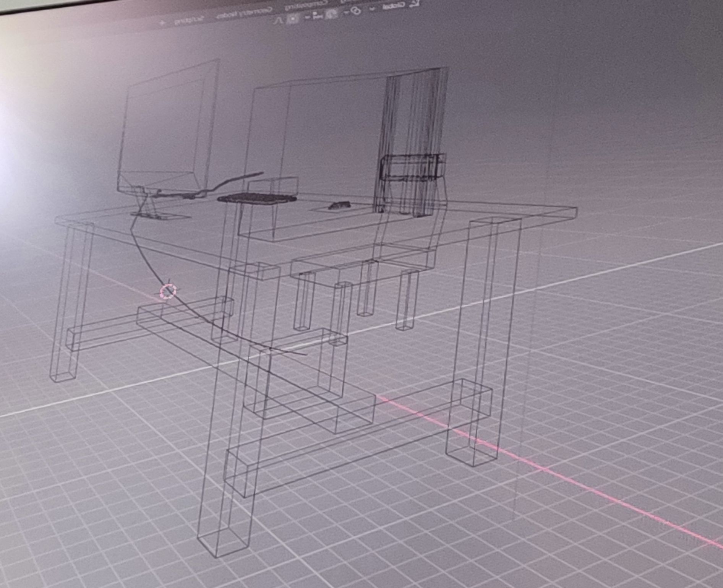Select the keyboard model on the desk

click(257, 198)
